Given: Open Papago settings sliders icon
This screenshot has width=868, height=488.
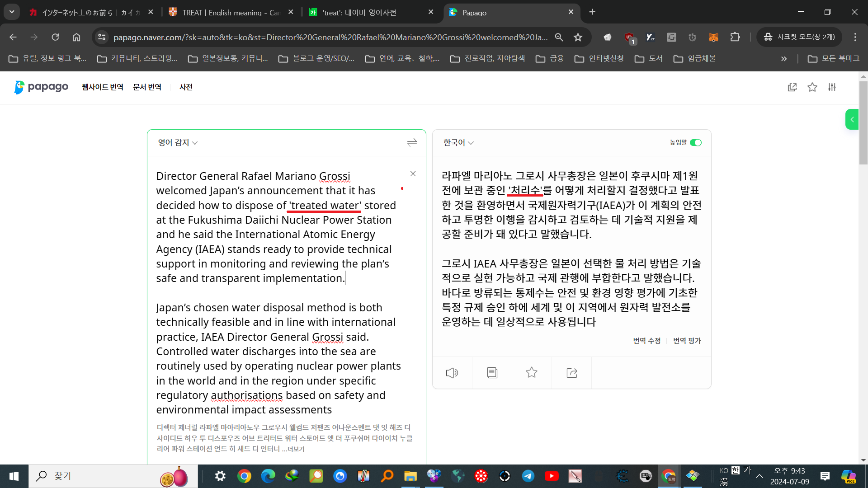Looking at the screenshot, I should pos(832,87).
